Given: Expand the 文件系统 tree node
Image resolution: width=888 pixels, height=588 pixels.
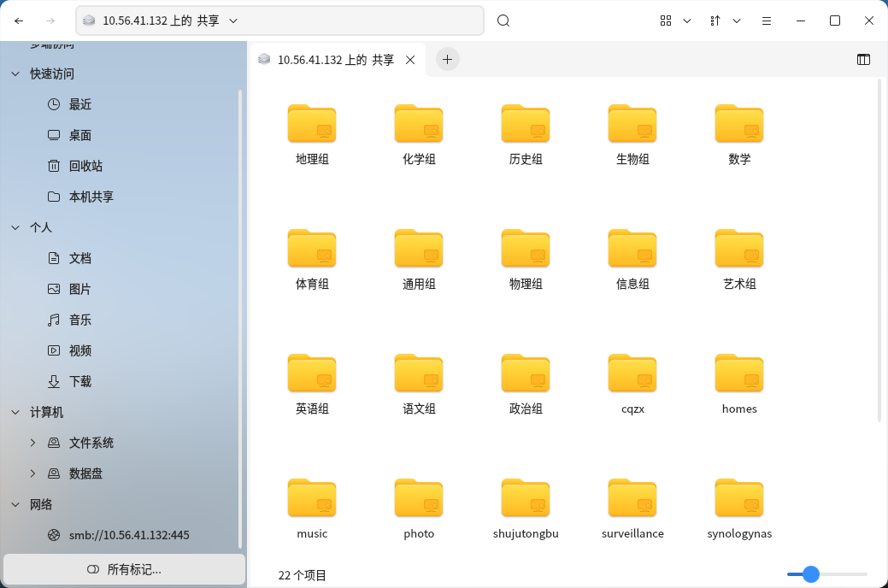Looking at the screenshot, I should [x=32, y=443].
